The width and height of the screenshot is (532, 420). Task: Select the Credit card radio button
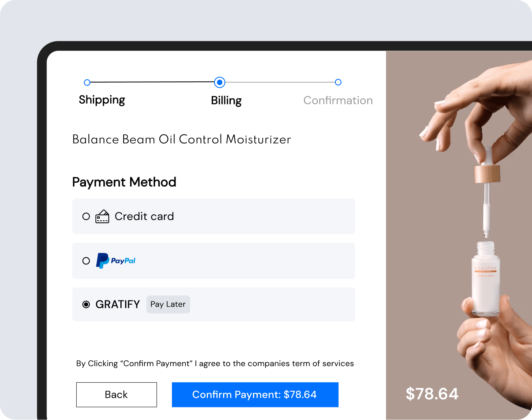coord(86,216)
